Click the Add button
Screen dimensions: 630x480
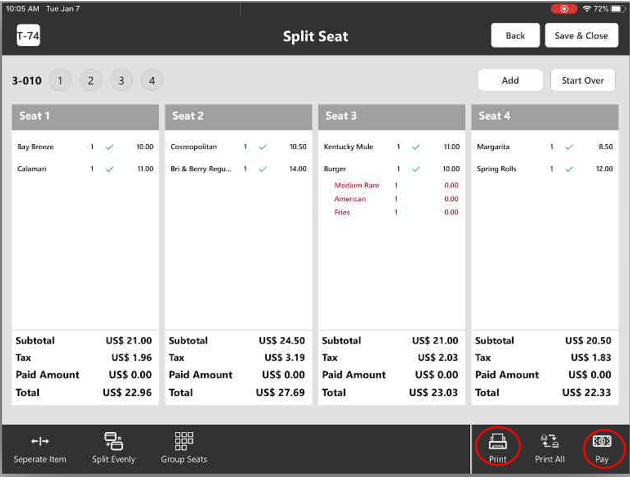pos(510,80)
